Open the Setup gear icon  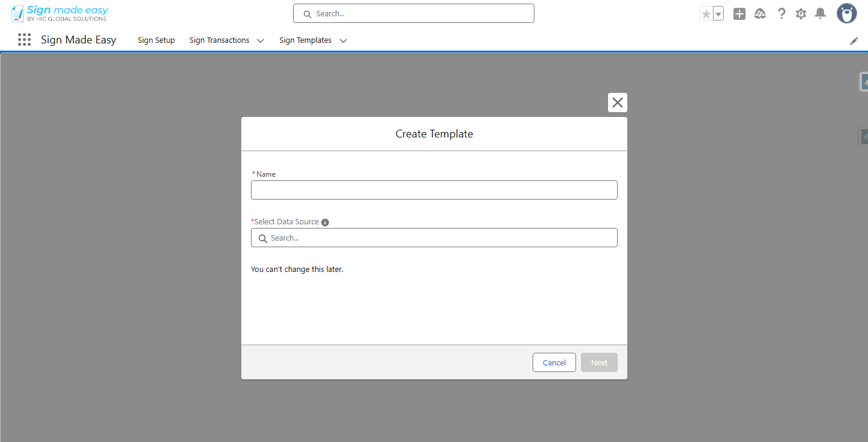(800, 14)
